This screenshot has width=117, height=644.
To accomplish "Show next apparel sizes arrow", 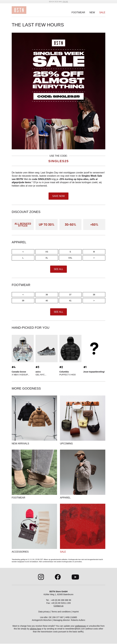I will point(94,258).
